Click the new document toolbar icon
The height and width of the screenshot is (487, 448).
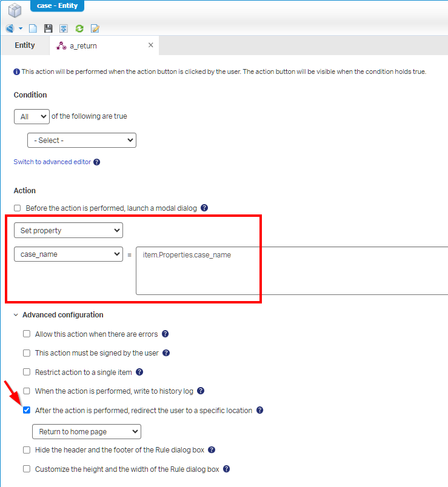coord(33,28)
